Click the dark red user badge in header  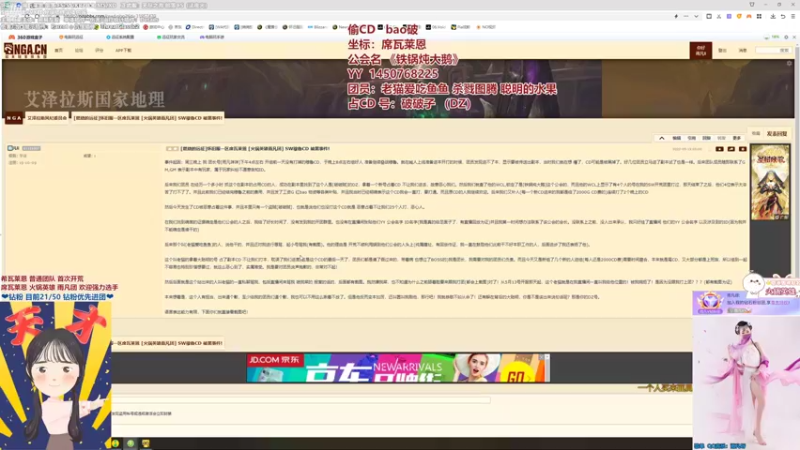tap(701, 50)
